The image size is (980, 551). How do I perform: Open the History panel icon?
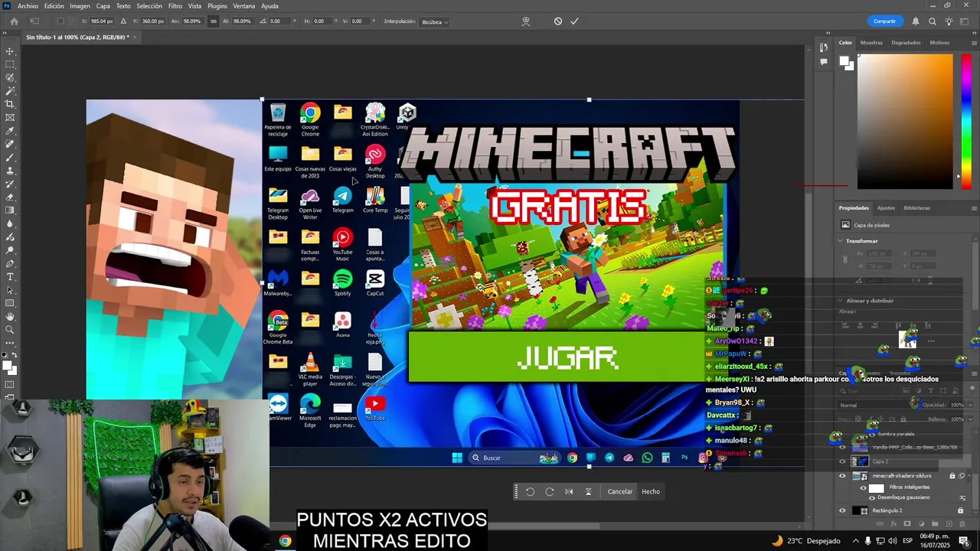[824, 48]
